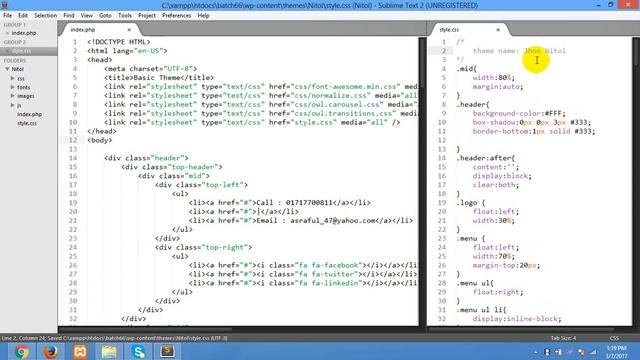Open index.php in the Nitol folder tree
This screenshot has height=360, width=640.
point(29,114)
